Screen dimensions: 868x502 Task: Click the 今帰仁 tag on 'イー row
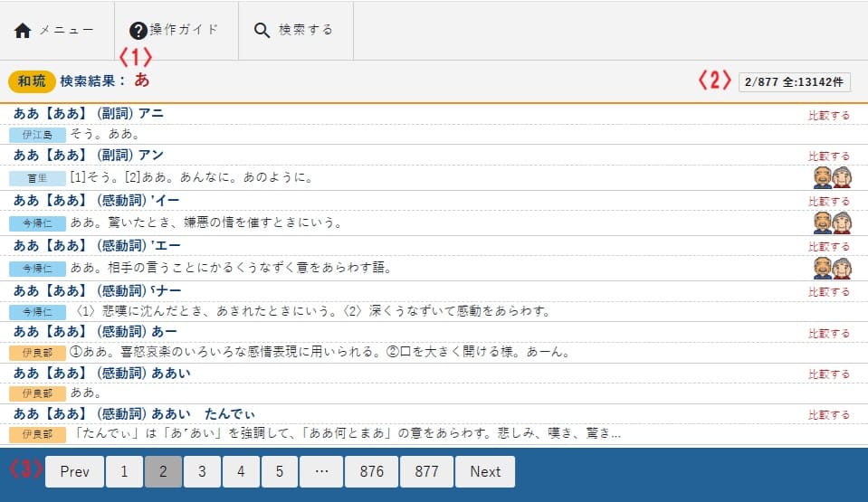click(x=38, y=223)
